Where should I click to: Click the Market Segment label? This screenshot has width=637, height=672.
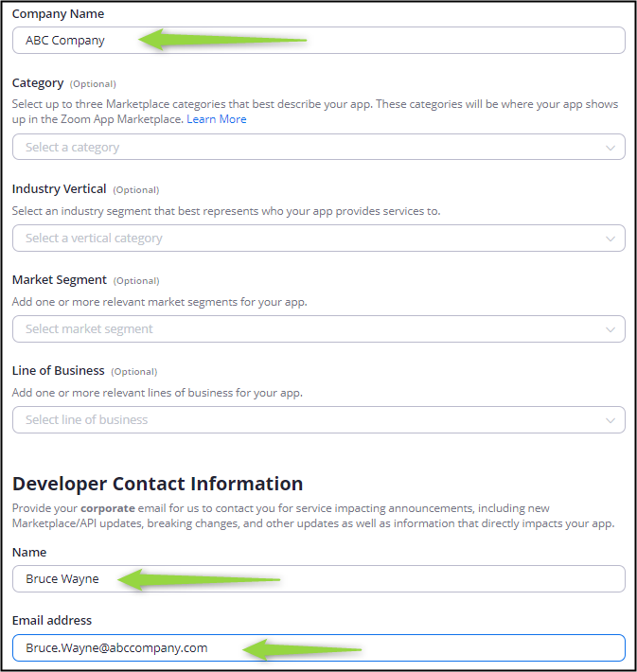tap(59, 280)
